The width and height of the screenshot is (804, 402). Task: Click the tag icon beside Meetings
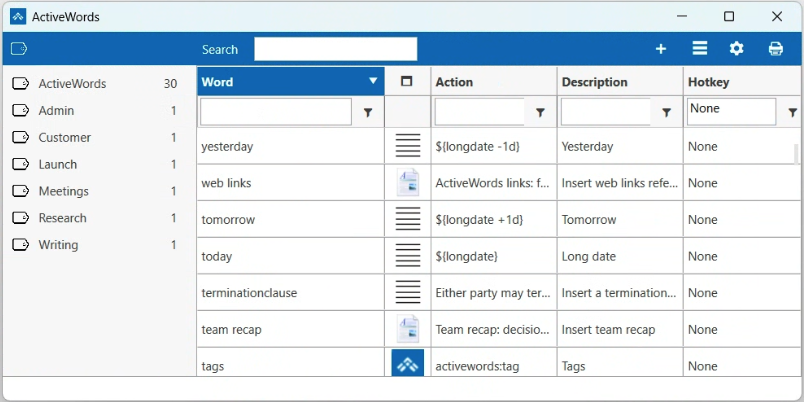pos(21,191)
